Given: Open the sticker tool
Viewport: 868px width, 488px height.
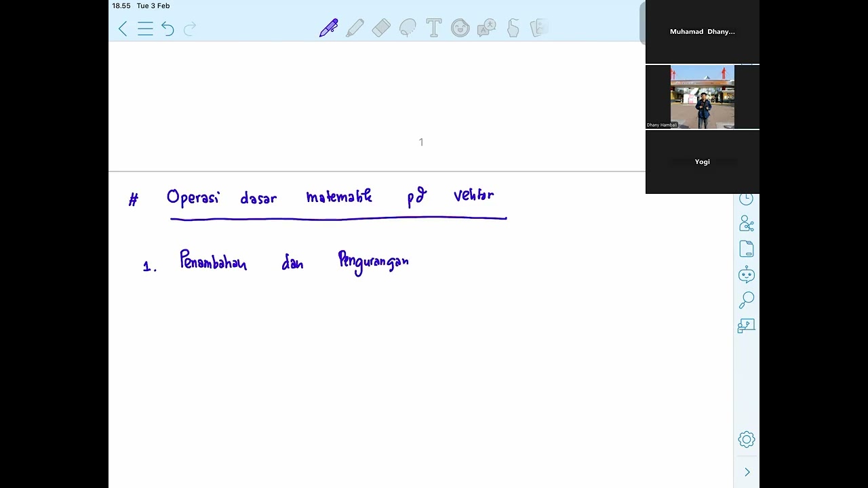Looking at the screenshot, I should pos(460,28).
